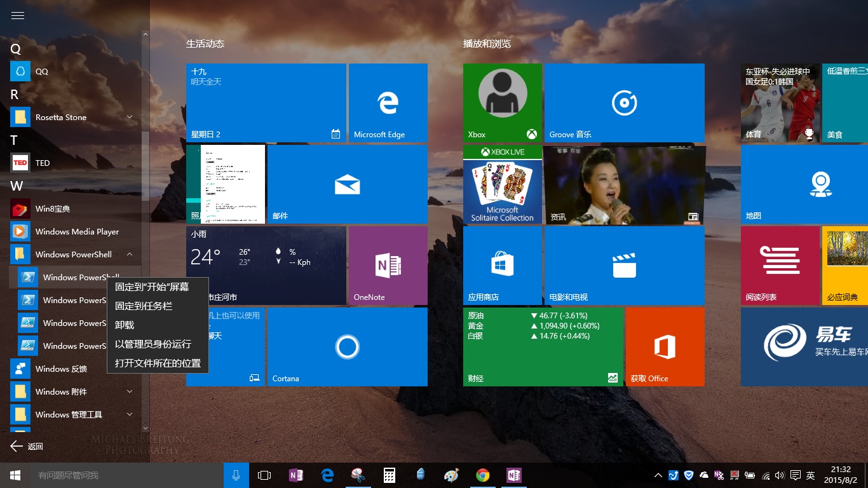Image resolution: width=868 pixels, height=488 pixels.
Task: Open the 地图 maps tile
Action: [x=804, y=184]
